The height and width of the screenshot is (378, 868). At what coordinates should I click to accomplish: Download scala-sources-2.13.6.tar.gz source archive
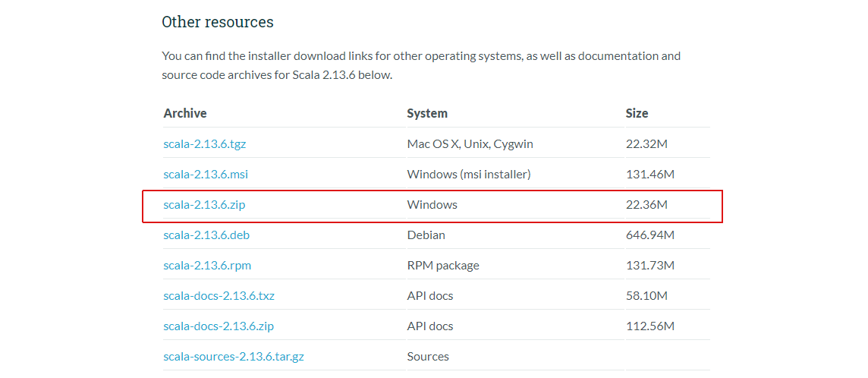[x=234, y=356]
